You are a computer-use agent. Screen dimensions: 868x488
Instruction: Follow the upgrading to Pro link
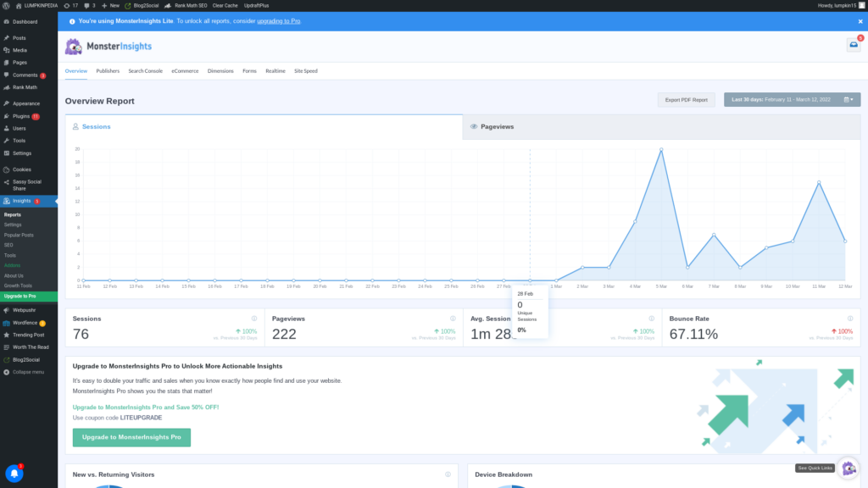click(278, 21)
